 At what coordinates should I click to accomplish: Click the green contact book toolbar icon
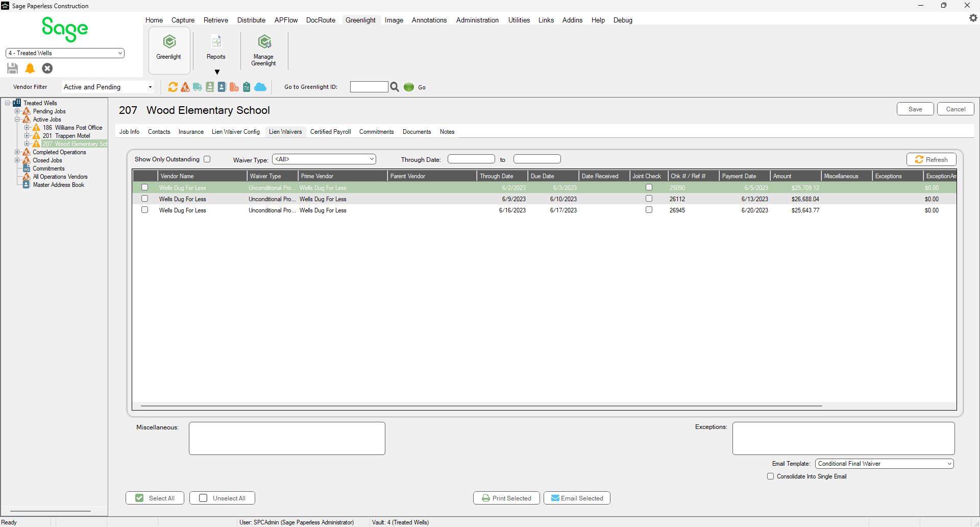point(210,87)
